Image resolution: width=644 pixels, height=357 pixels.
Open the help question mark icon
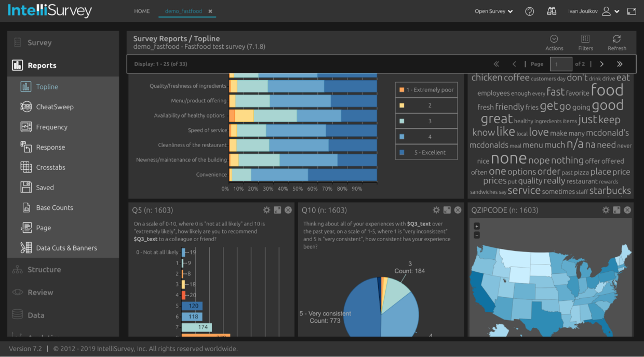(x=530, y=11)
